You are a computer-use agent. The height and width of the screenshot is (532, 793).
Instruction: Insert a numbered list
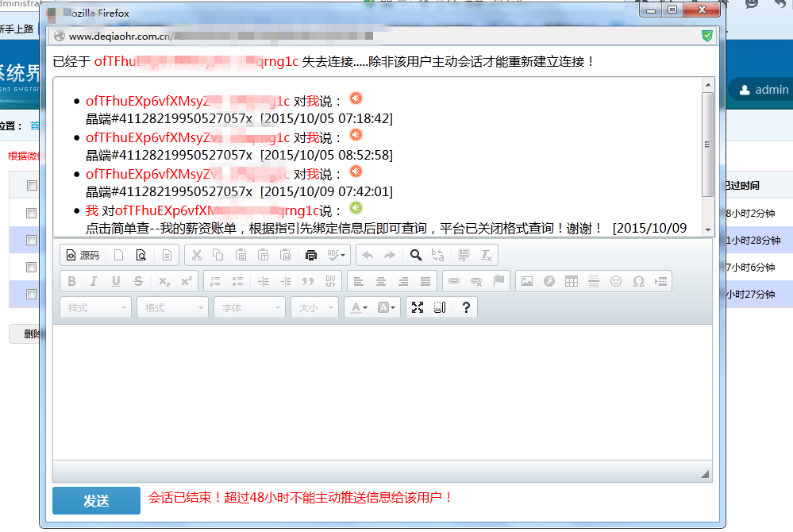coord(215,282)
